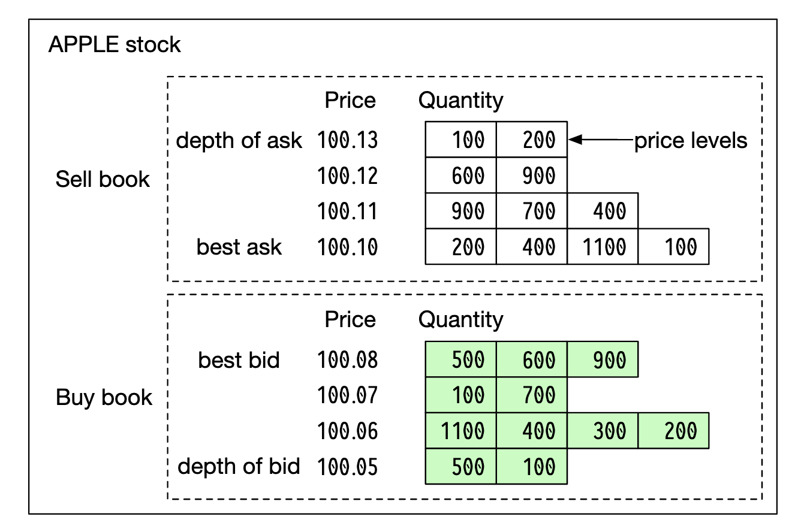The width and height of the screenshot is (801, 532).
Task: Click the 100.13 price in the sell book
Action: 348,141
